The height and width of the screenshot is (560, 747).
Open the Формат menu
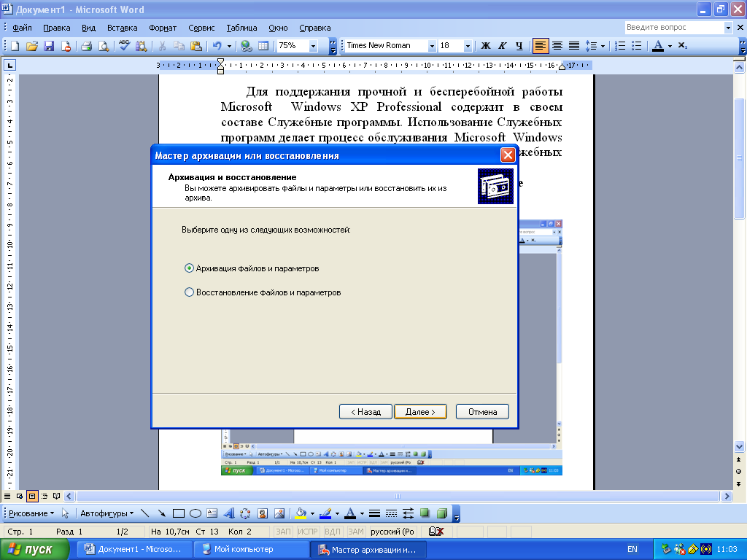point(163,28)
